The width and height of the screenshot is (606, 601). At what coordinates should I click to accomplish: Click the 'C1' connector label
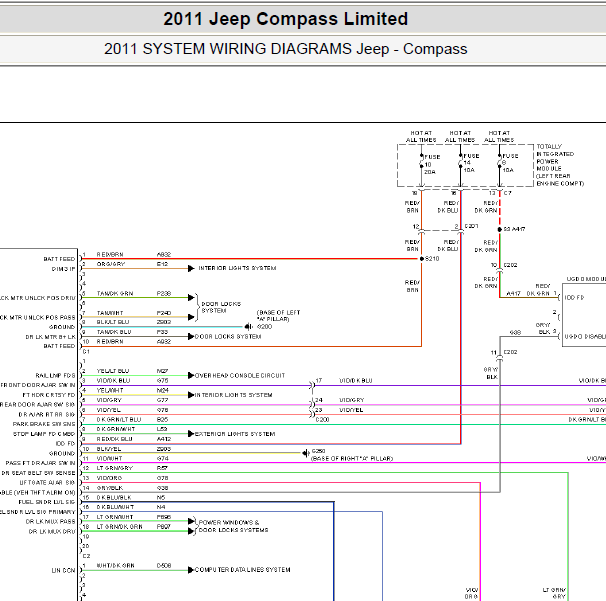[86, 352]
